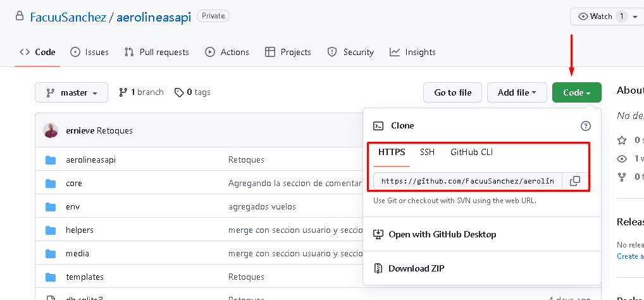Select the HTTPS clone tab
This screenshot has height=300, width=644.
pyautogui.click(x=392, y=153)
